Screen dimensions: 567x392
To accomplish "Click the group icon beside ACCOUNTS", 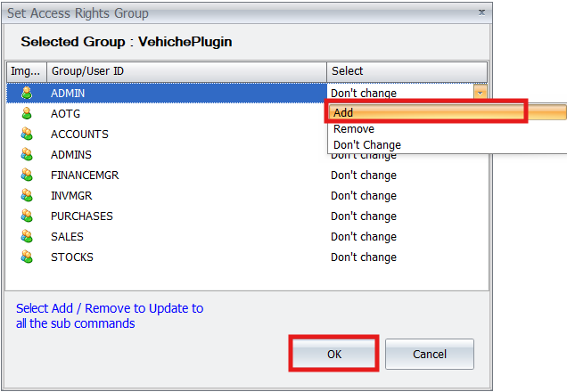I will pyautogui.click(x=26, y=134).
